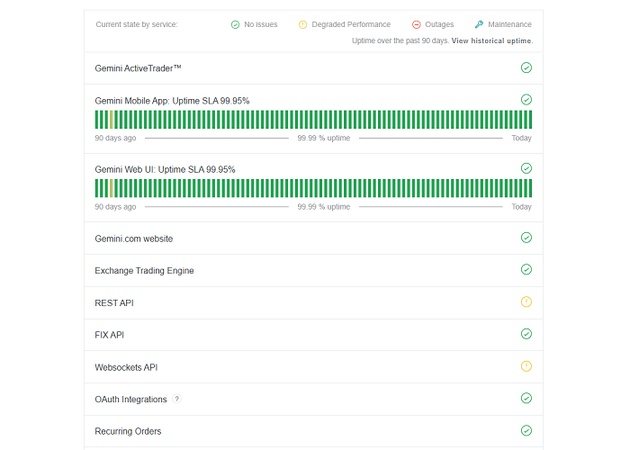Click the Gemini.com website status icon

click(526, 238)
